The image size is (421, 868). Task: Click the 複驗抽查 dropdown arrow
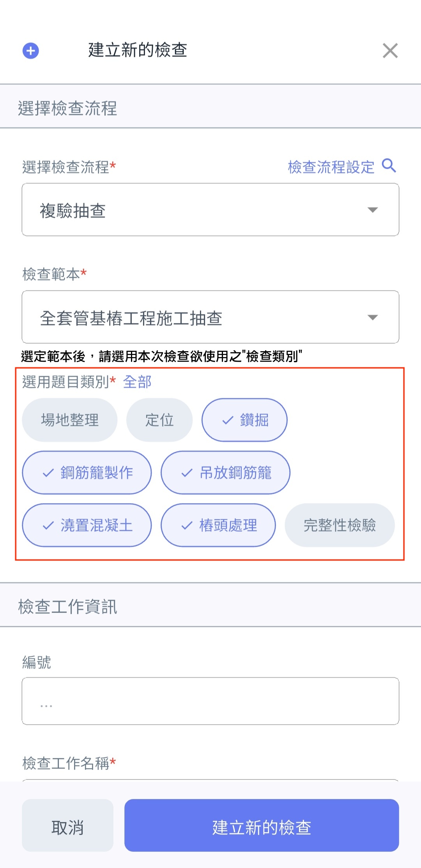click(x=373, y=210)
